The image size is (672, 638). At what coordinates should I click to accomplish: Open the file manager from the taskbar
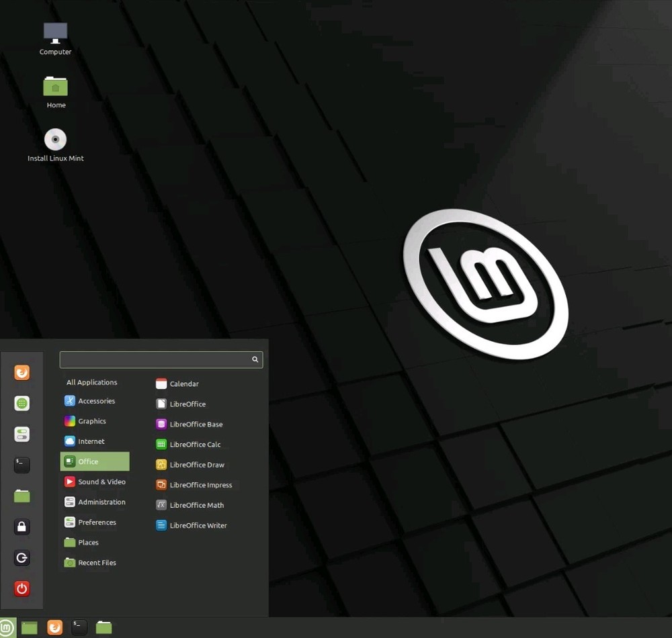pyautogui.click(x=103, y=627)
